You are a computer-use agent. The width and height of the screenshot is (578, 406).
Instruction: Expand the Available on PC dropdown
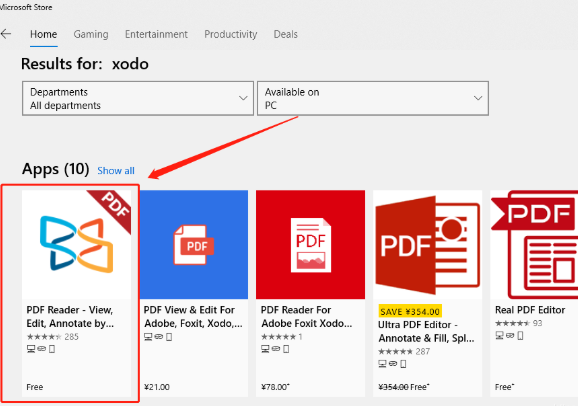click(373, 98)
